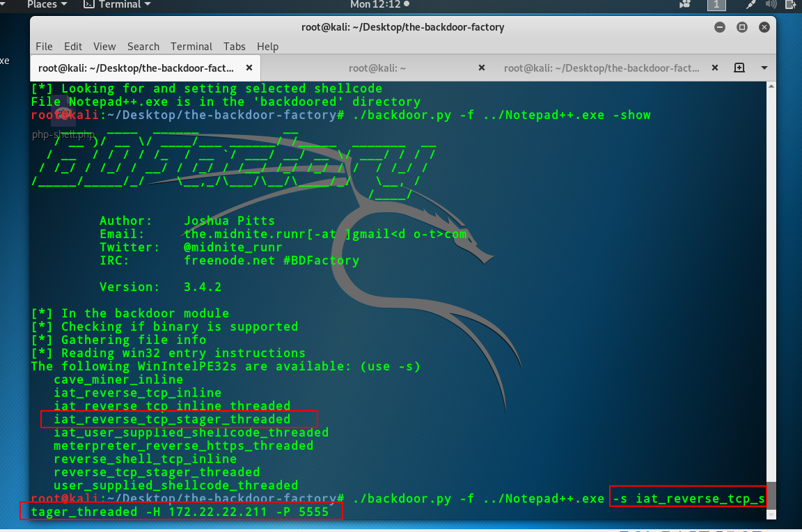
Task: Close the first backdoor-factory tab
Action: pyautogui.click(x=249, y=68)
